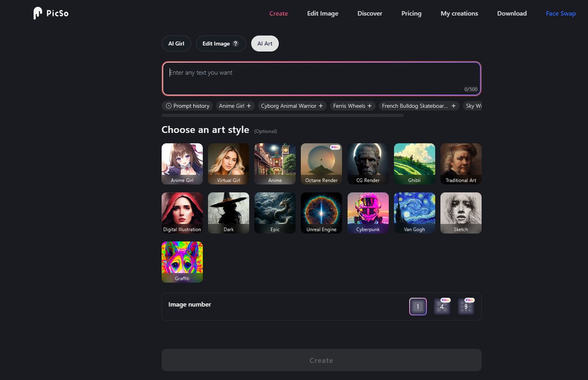Click the PicSo logo icon
Image resolution: width=588 pixels, height=380 pixels.
coord(38,13)
